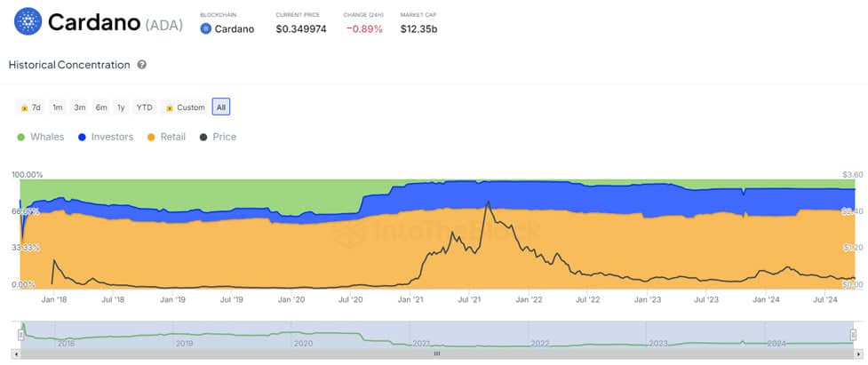Select the 1y time range
The width and height of the screenshot is (868, 365).
(121, 107)
